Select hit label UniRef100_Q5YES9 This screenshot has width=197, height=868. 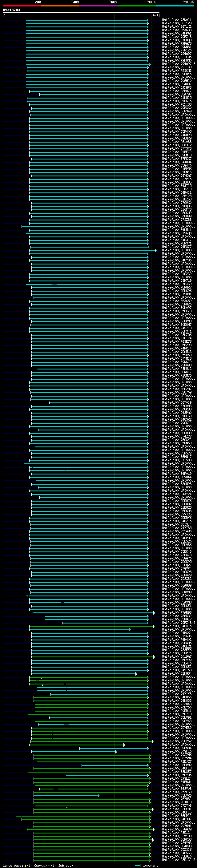(177, 728)
